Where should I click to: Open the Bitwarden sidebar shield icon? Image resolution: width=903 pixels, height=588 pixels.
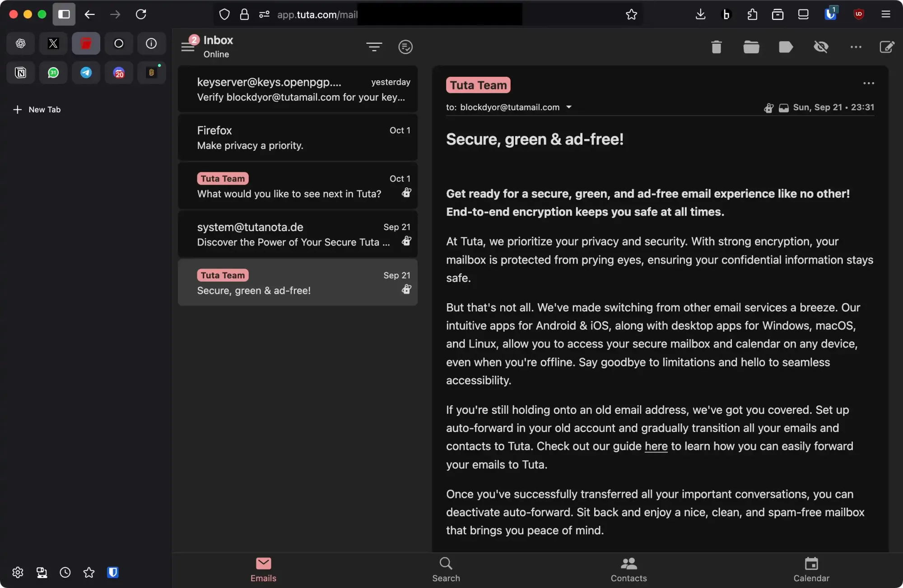(113, 572)
